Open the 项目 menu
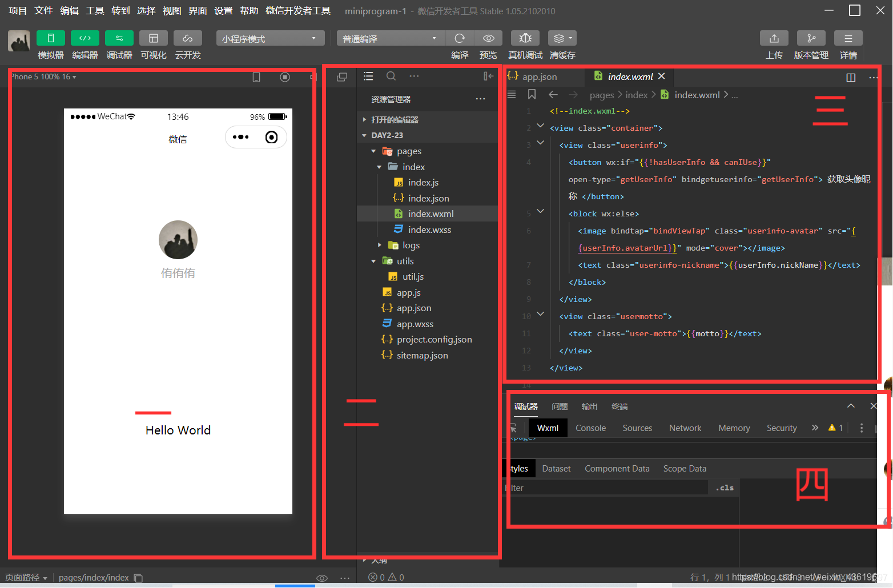 [18, 11]
